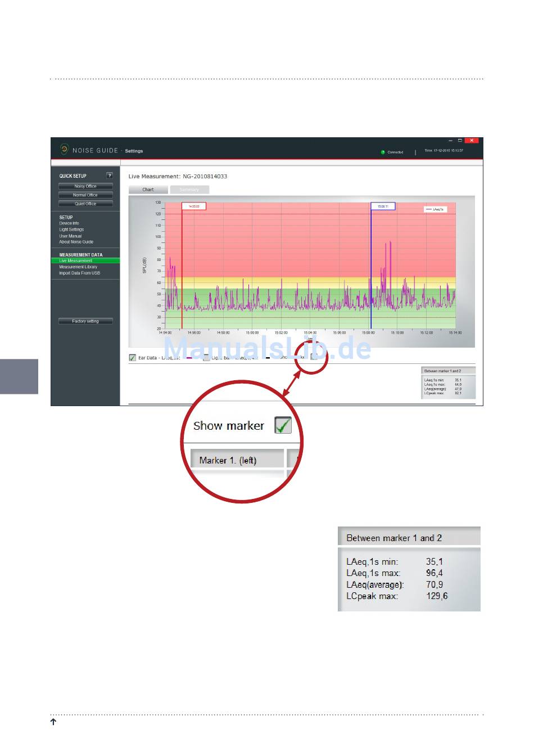Open the Quick Setup help question-mark icon
Viewport: 534px width, 756px height.
pos(110,175)
